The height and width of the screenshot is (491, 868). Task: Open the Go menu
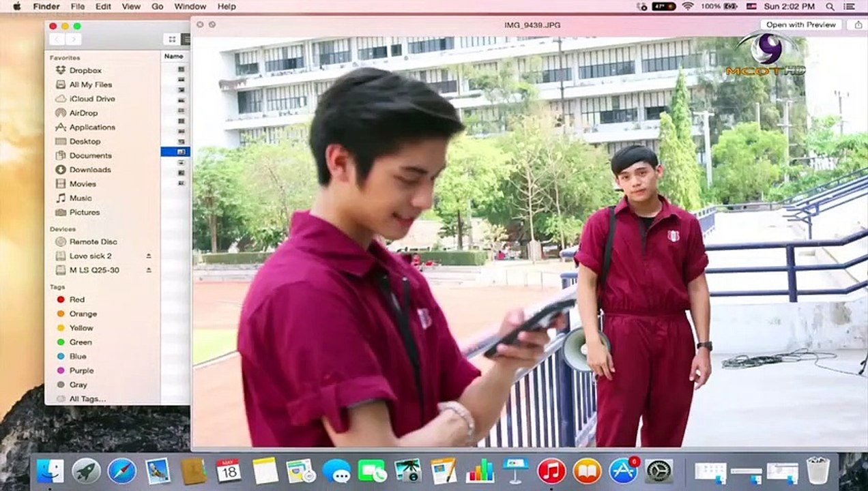point(158,6)
